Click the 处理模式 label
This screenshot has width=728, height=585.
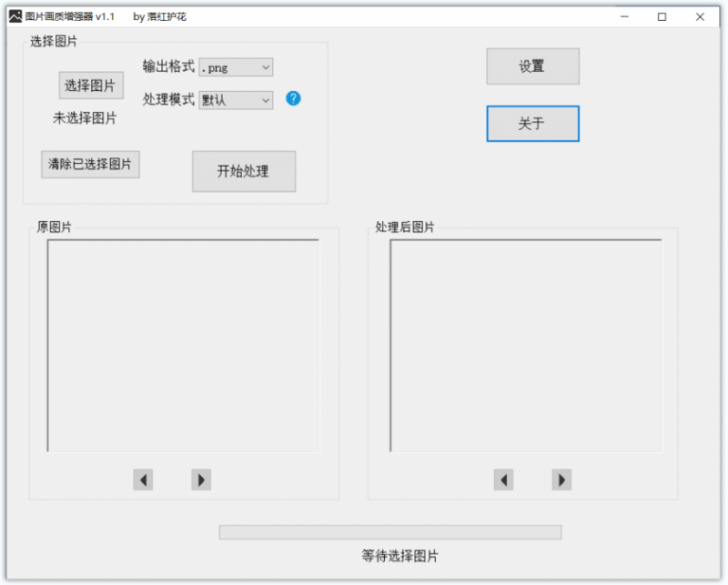[168, 99]
